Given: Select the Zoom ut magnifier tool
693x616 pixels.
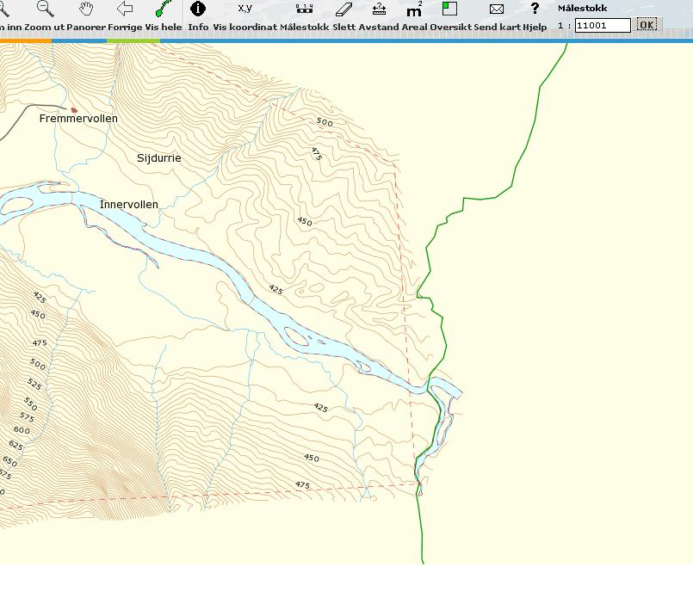Looking at the screenshot, I should pyautogui.click(x=45, y=9).
